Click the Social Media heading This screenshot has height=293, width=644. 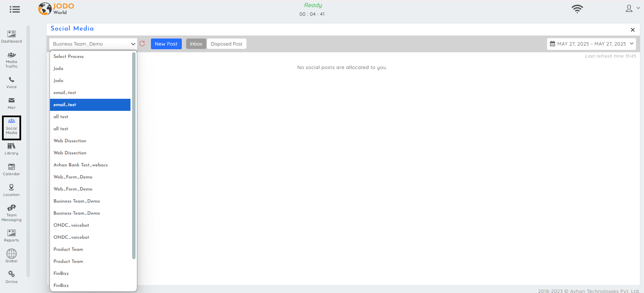click(72, 28)
